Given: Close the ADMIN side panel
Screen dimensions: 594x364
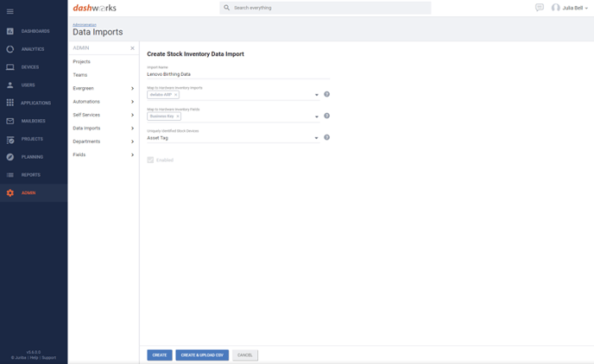Looking at the screenshot, I should (132, 48).
